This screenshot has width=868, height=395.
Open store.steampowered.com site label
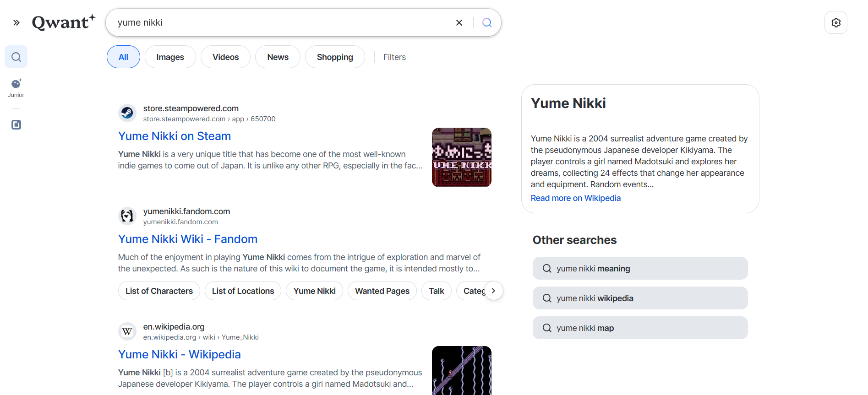pyautogui.click(x=191, y=108)
